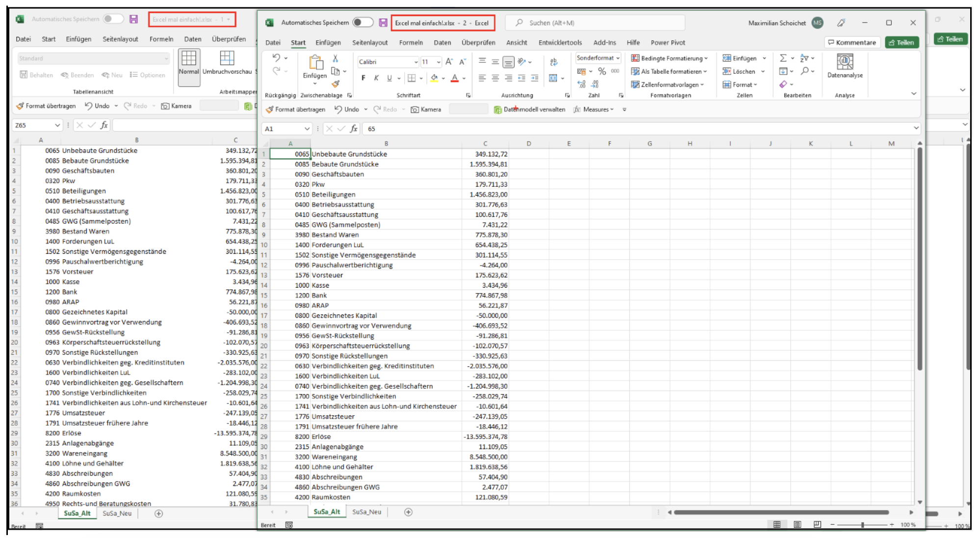Click the fill color bucket swatch
Viewport: 980px width, 538px height.
point(434,78)
